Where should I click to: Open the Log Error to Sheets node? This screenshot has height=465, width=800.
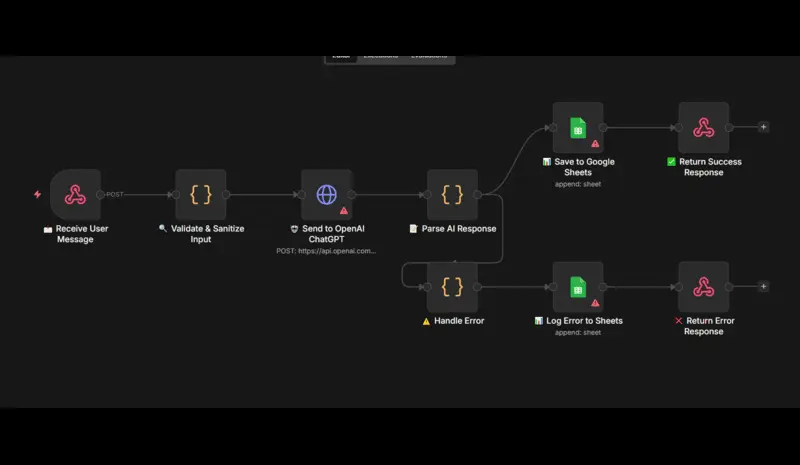[x=578, y=287]
